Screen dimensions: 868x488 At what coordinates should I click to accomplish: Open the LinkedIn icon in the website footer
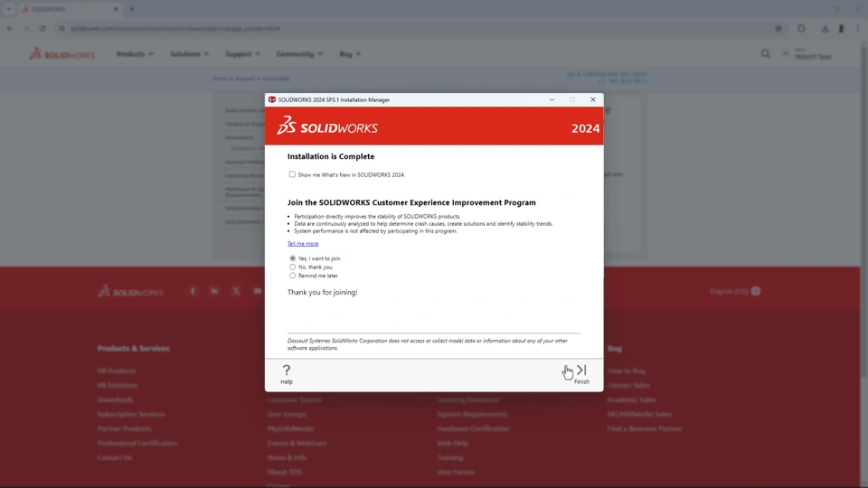(x=214, y=291)
